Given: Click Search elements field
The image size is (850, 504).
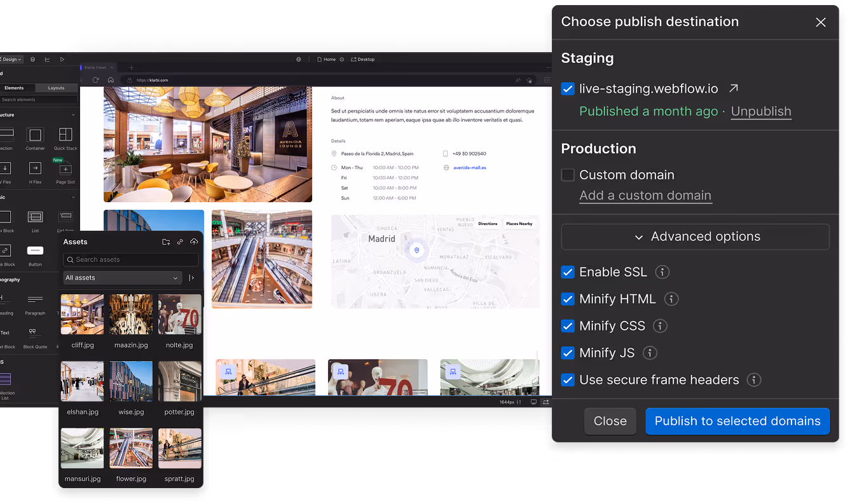Looking at the screenshot, I should point(38,100).
